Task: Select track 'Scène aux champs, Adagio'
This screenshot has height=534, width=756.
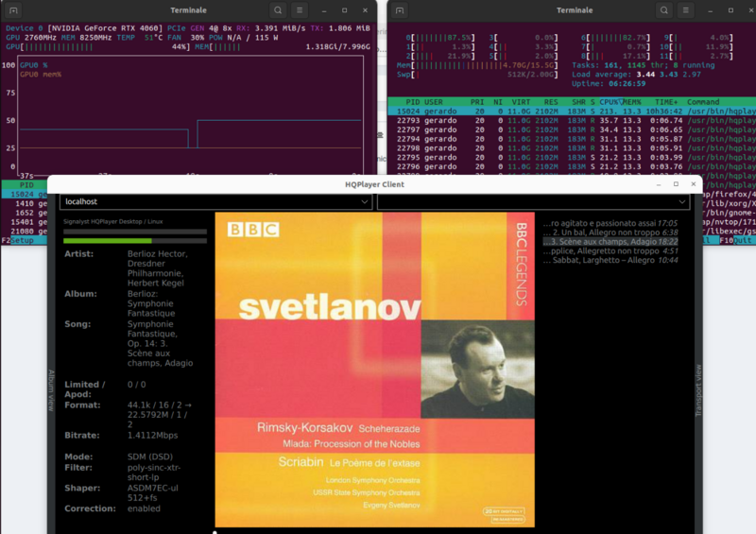Action: point(610,242)
